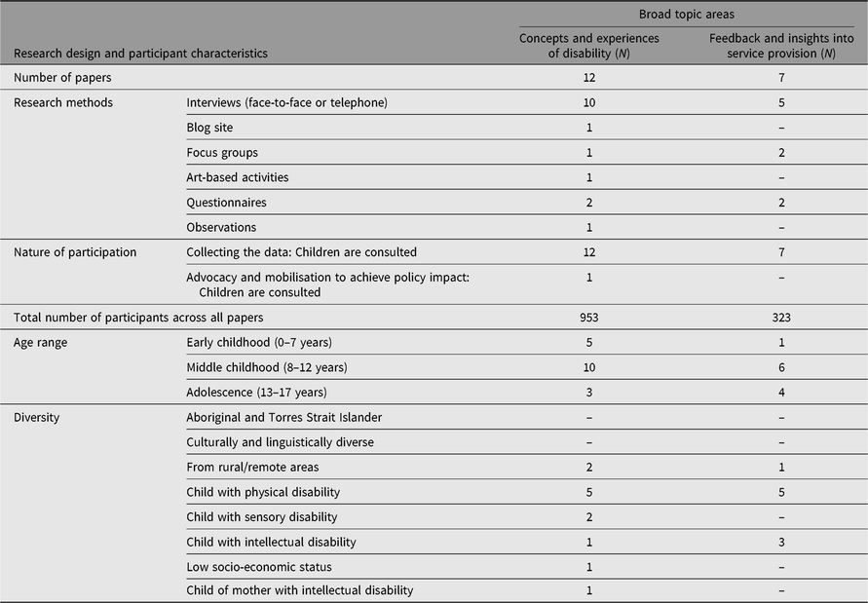Click 'Aboriginal and Torres Strait Islander' row label
Image resolution: width=868 pixels, height=603 pixels.
pyautogui.click(x=283, y=417)
